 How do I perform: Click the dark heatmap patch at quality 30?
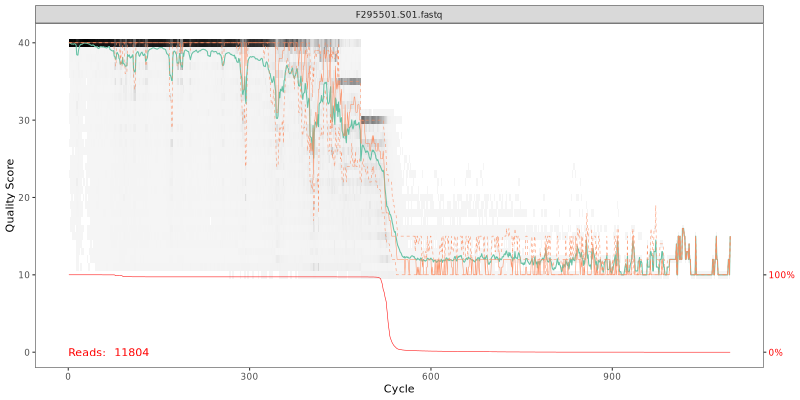tap(374, 120)
